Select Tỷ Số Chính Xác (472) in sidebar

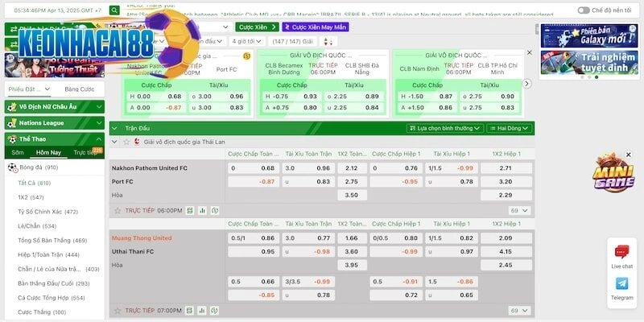47,212
